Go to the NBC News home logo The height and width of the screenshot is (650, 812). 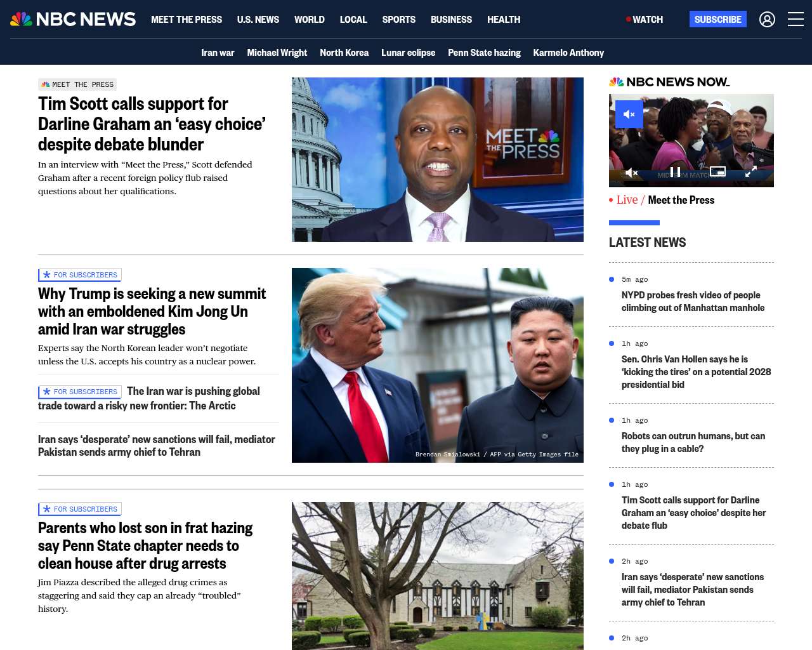(73, 19)
